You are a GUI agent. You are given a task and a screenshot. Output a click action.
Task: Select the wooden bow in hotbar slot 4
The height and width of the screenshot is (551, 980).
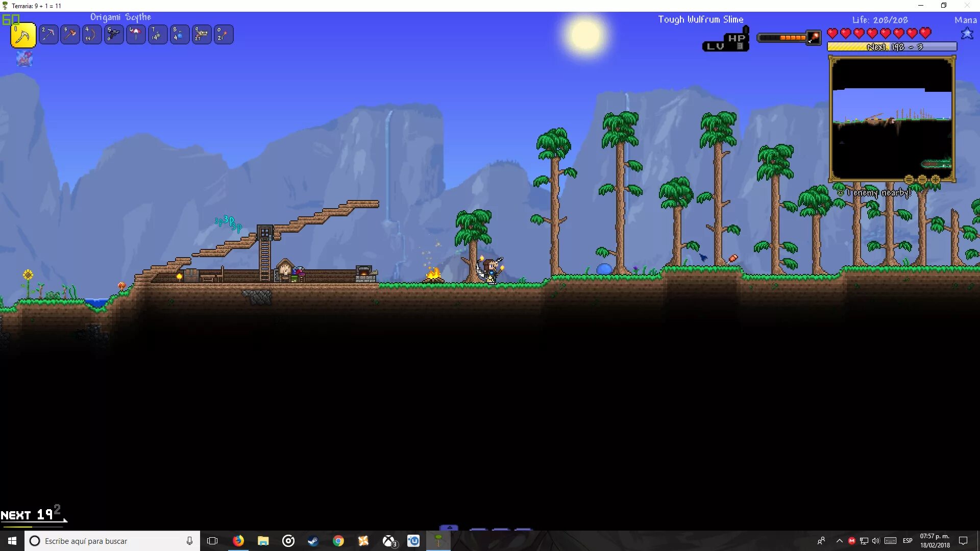(92, 35)
